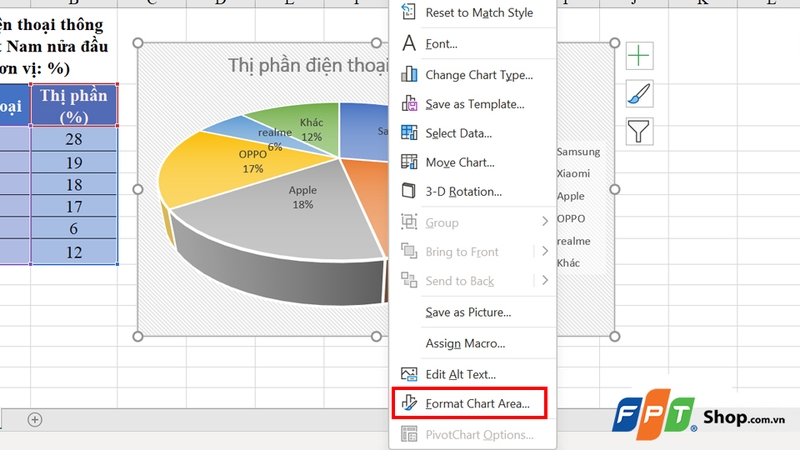Click the Xiaomi legend entry

coord(573,173)
